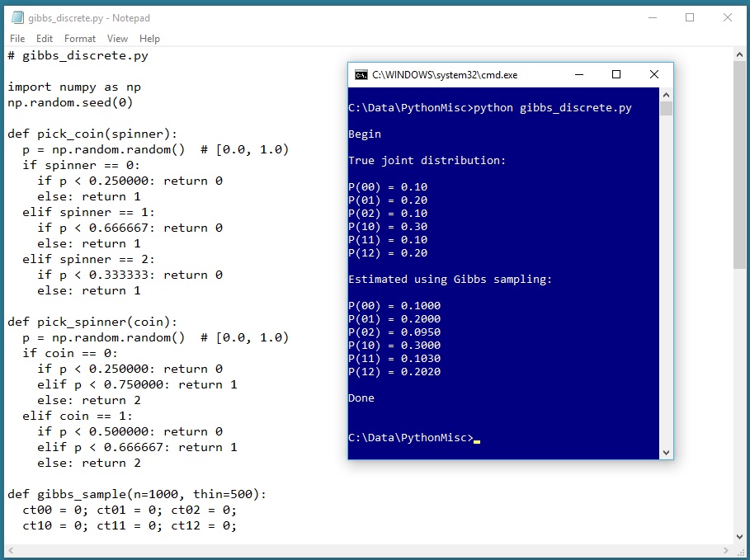Close the gibbs_discrete.py Notepad window
750x560 pixels.
[727, 17]
